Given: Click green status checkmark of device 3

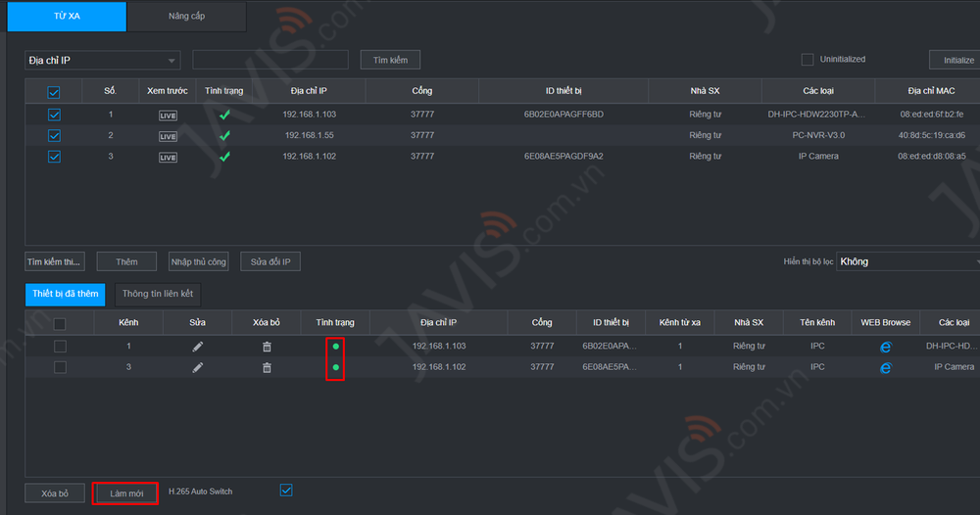Looking at the screenshot, I should coord(224,157).
